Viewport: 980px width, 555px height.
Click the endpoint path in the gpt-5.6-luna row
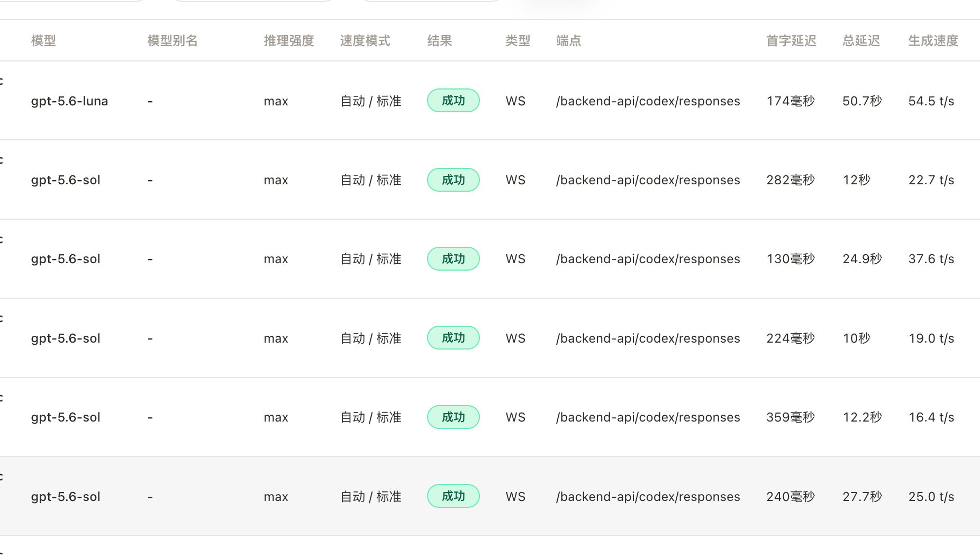click(648, 101)
